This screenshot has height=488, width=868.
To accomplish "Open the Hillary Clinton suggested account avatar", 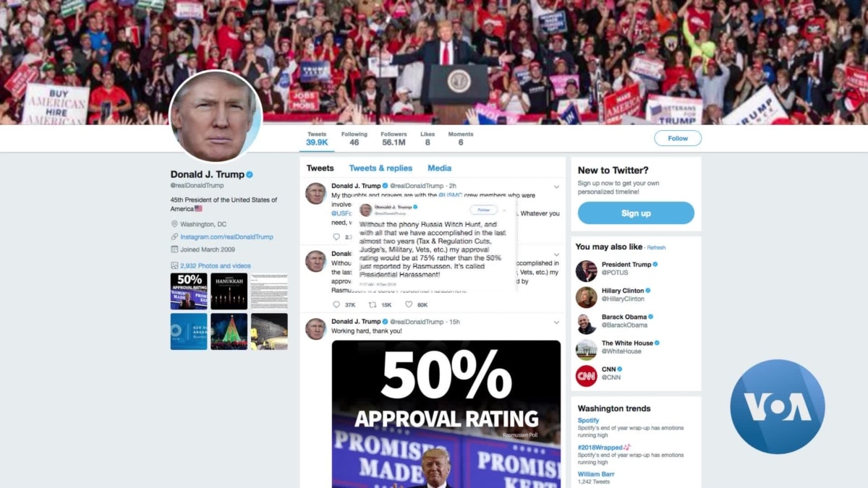I will pyautogui.click(x=587, y=297).
